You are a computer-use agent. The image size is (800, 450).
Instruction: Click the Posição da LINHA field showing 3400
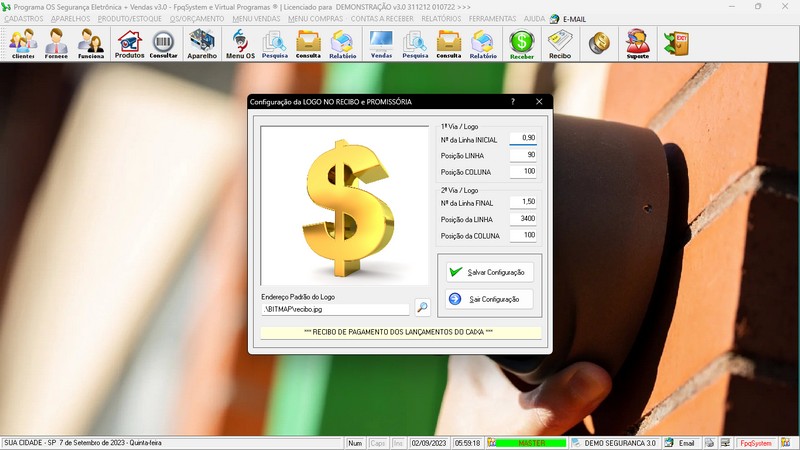point(523,218)
